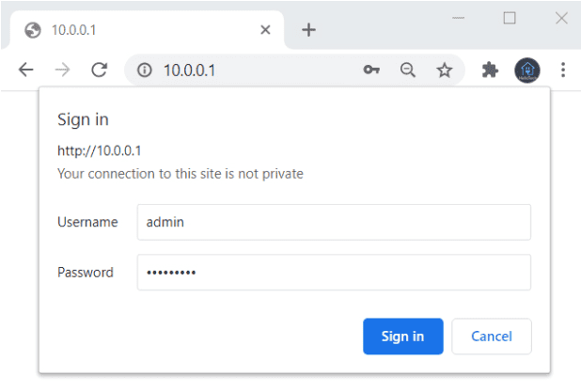Open the Chrome three-dot menu
This screenshot has width=581, height=392.
pos(563,70)
